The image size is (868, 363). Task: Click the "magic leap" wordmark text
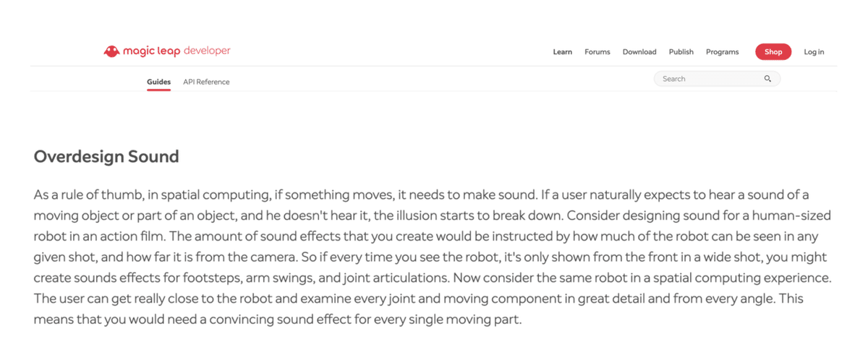pos(151,51)
